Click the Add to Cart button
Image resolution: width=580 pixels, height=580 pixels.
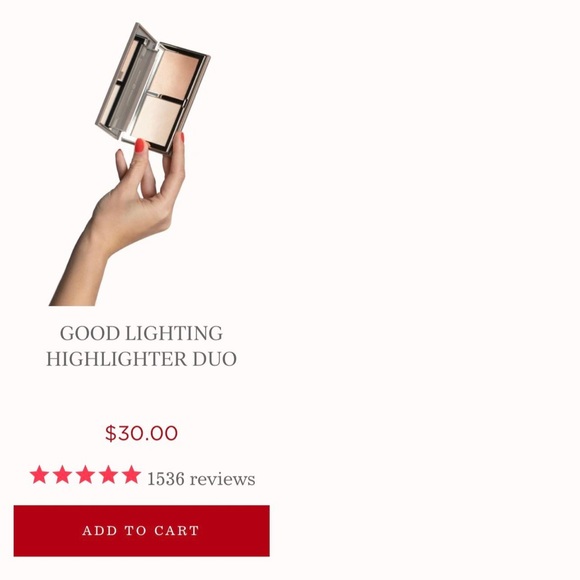click(x=142, y=530)
